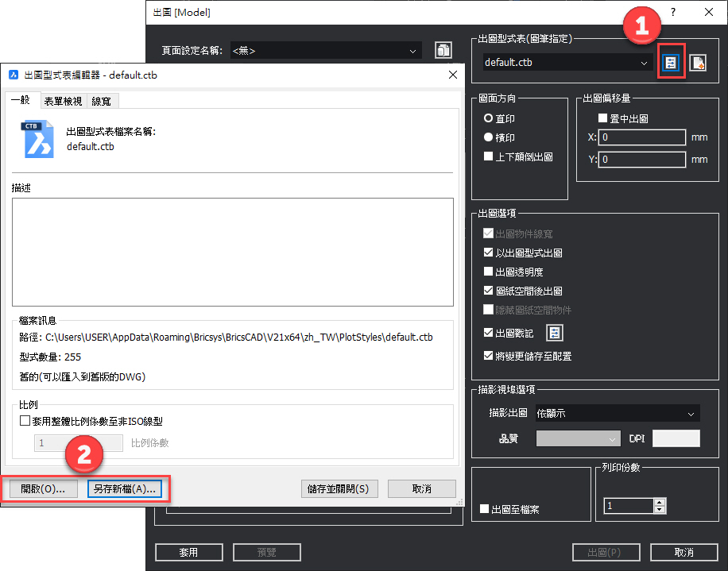728x571 pixels.
Task: Close the 出圖型式表編輯器 dialog
Action: [x=453, y=75]
